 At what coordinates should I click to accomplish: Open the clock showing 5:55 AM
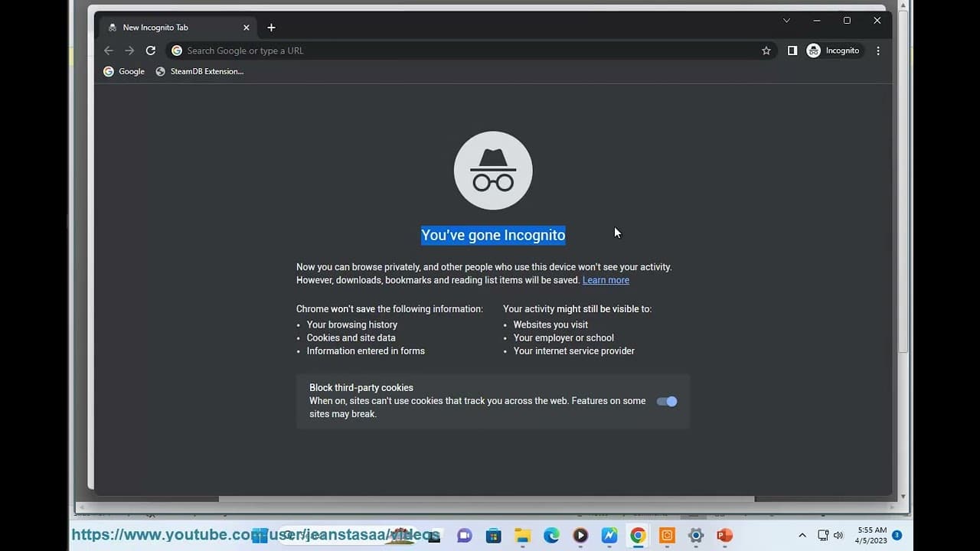coord(872,535)
